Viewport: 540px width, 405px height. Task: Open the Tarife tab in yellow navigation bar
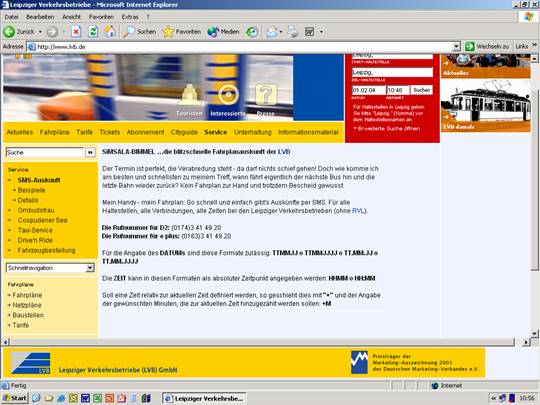pos(84,132)
